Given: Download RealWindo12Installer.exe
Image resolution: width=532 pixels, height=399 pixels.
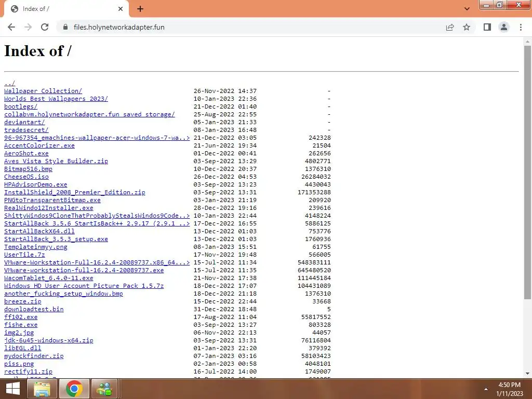Looking at the screenshot, I should tap(48, 208).
